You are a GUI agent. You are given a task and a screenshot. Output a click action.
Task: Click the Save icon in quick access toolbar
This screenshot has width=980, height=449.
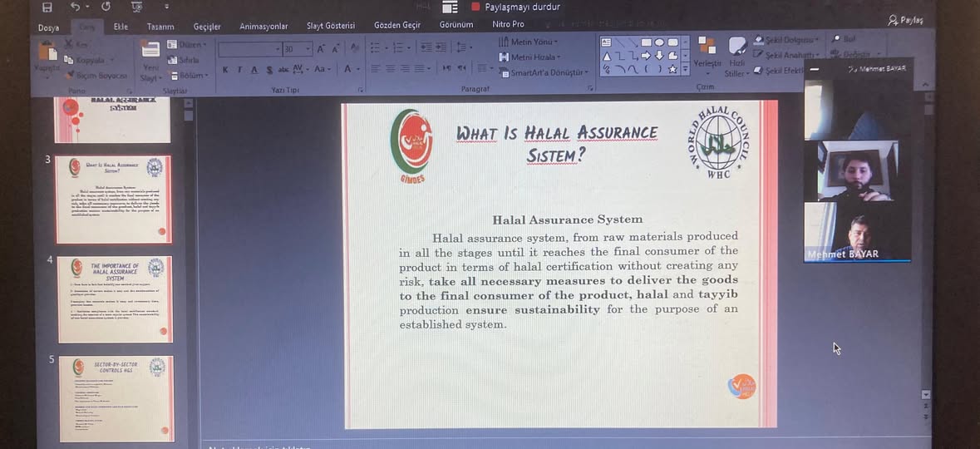point(47,7)
